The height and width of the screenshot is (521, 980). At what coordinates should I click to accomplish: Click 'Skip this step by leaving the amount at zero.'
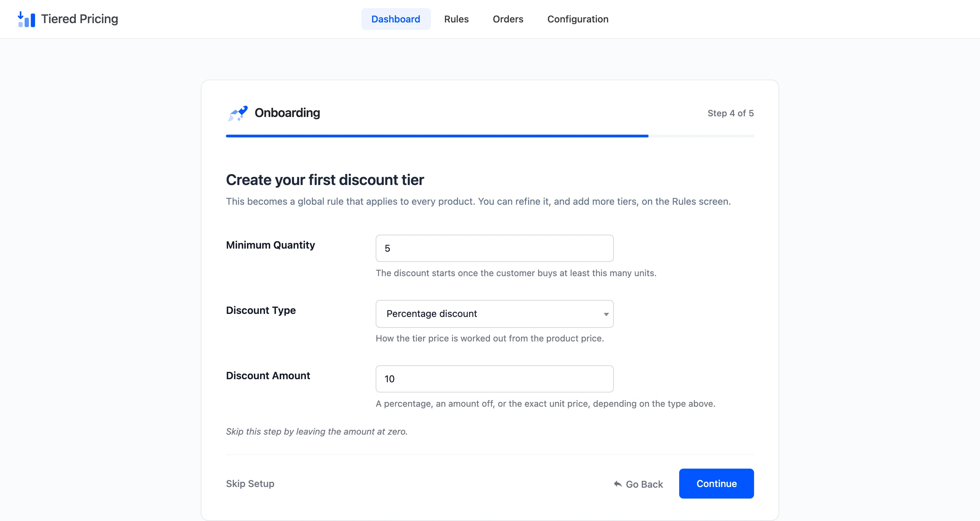[x=316, y=432]
